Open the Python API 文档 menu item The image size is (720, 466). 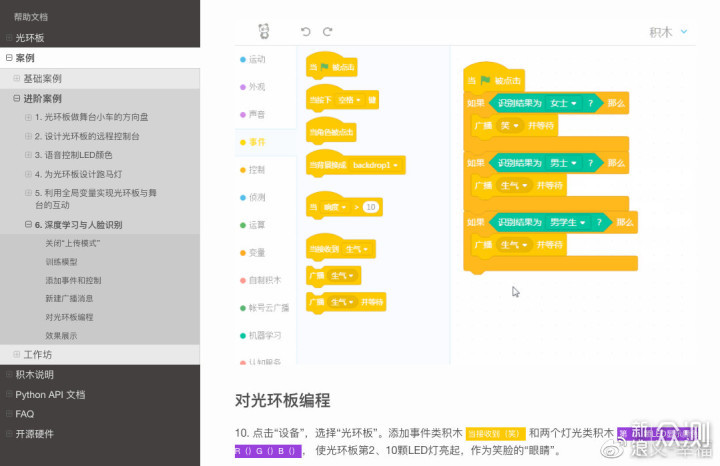50,395
